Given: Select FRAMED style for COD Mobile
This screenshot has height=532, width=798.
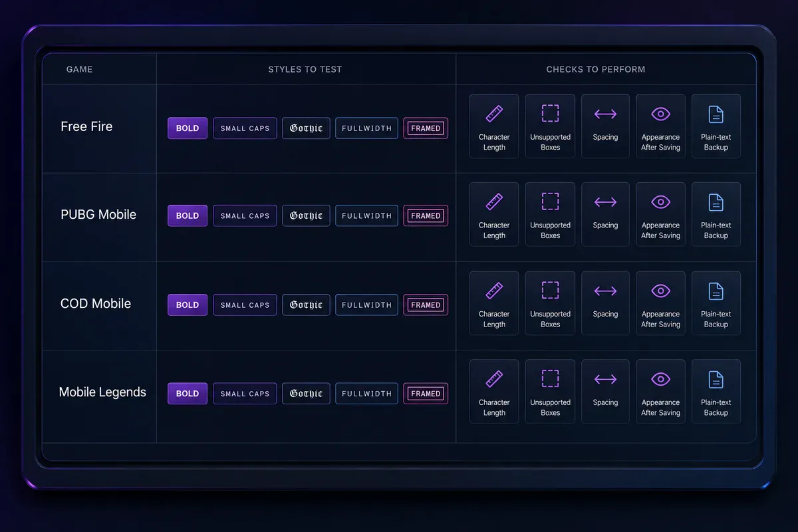Looking at the screenshot, I should (x=426, y=305).
